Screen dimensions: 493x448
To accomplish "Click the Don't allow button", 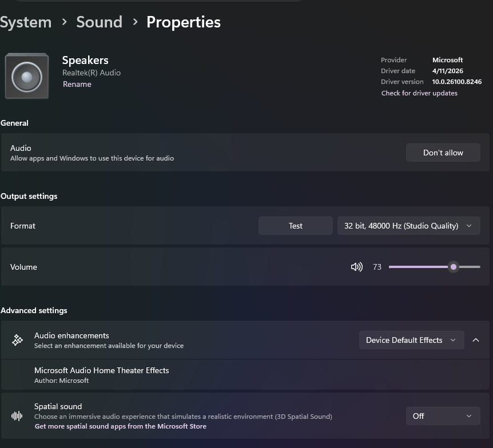I will click(x=443, y=153).
